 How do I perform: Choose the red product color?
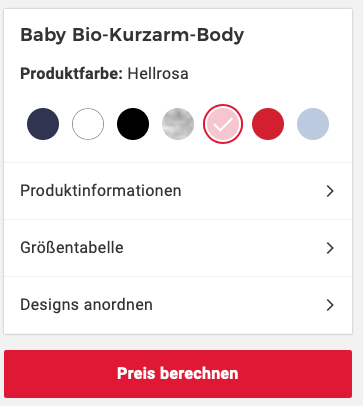pyautogui.click(x=268, y=124)
